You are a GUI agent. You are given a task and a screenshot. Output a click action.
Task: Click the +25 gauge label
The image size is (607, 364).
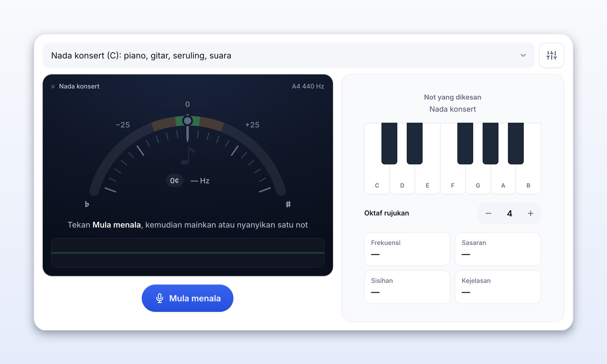(x=252, y=125)
